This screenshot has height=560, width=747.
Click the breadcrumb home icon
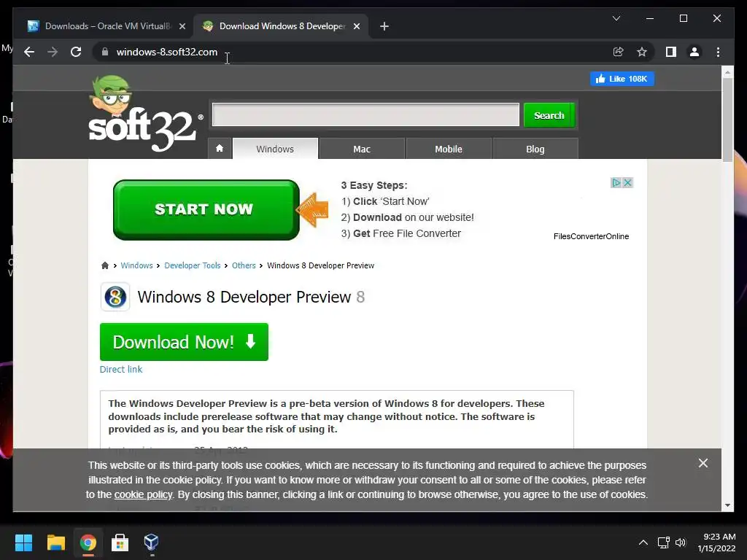click(x=105, y=265)
